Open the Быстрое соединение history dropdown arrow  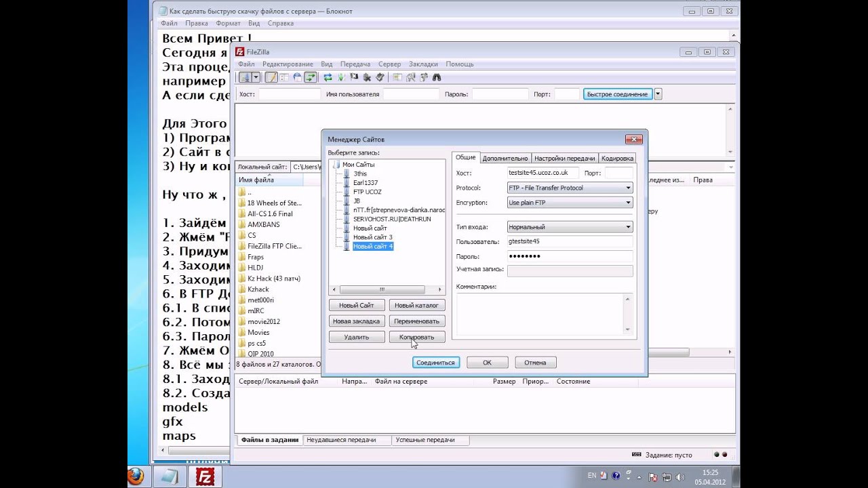pos(658,94)
